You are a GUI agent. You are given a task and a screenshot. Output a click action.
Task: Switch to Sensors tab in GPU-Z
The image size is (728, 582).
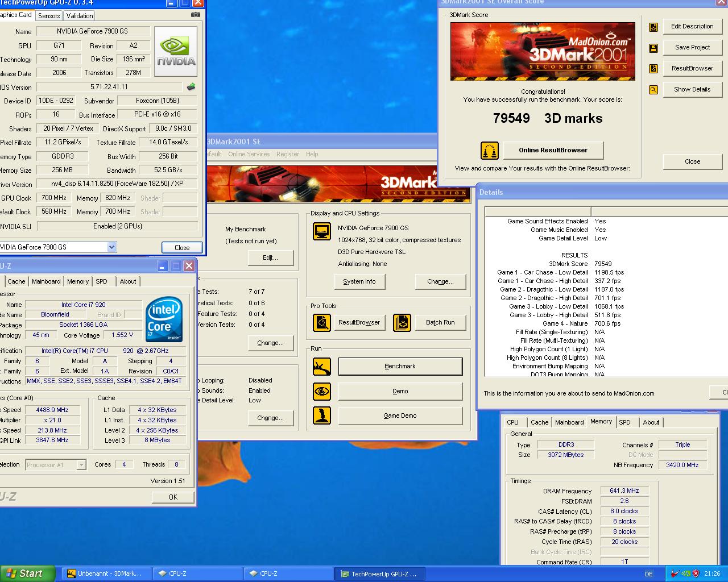click(x=49, y=15)
